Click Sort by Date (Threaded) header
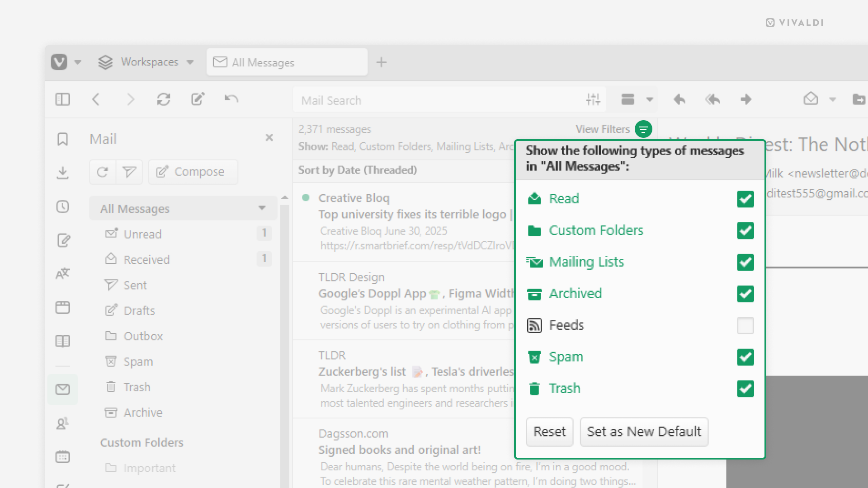The image size is (868, 488). pyautogui.click(x=357, y=170)
